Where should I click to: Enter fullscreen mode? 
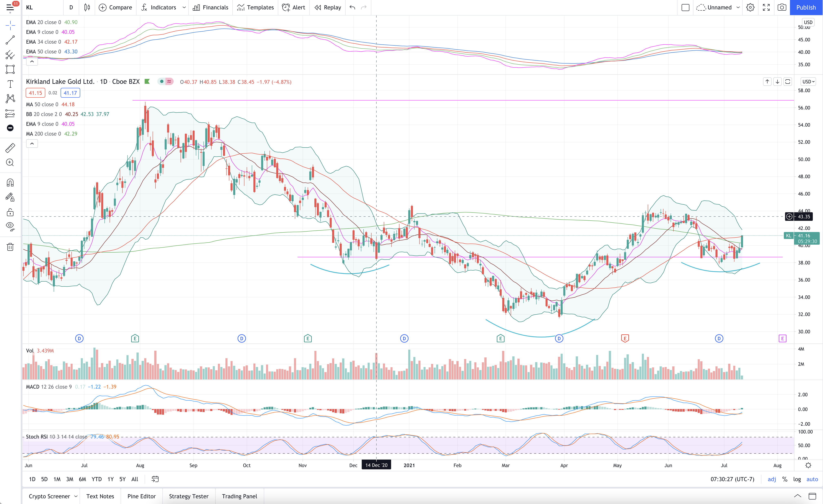(x=766, y=7)
